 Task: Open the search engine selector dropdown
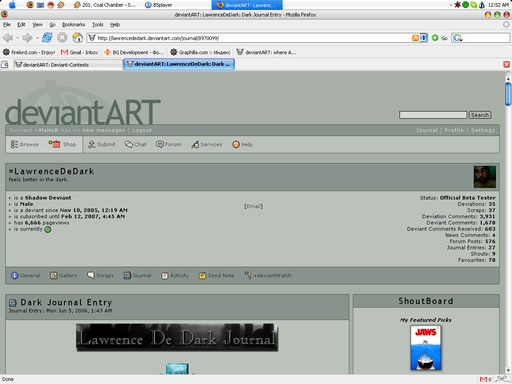[x=458, y=38]
